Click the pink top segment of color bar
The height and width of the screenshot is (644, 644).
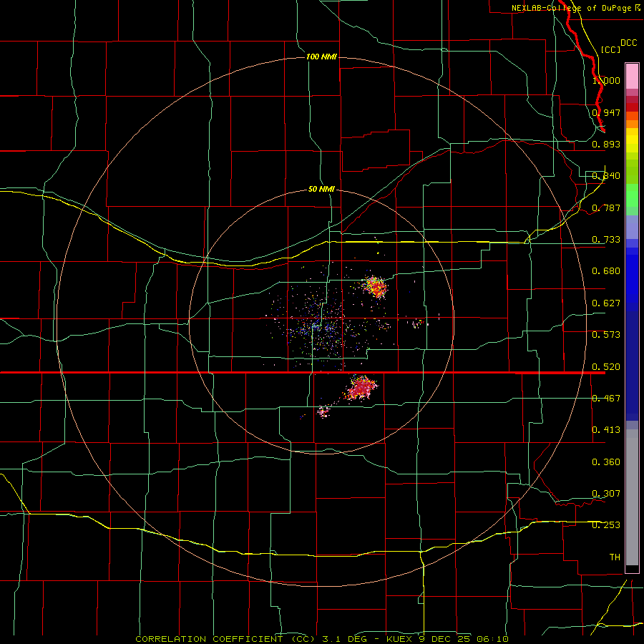pos(632,76)
